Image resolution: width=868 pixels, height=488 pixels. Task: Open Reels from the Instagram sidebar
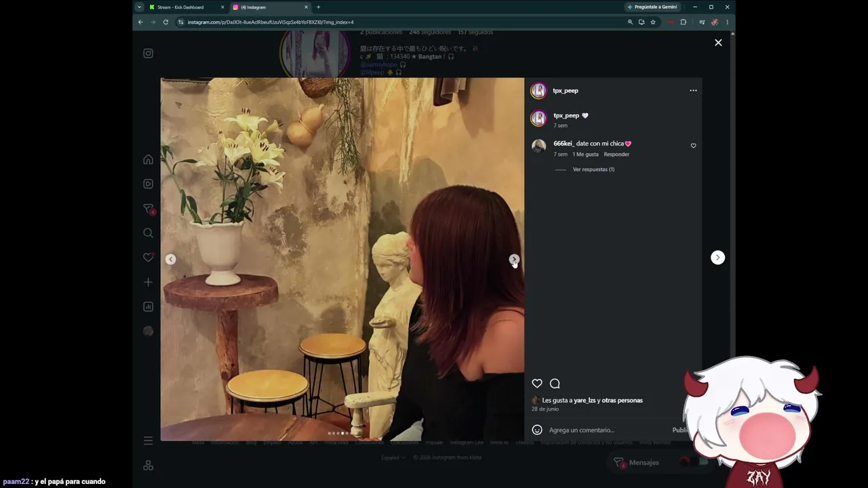pyautogui.click(x=148, y=184)
